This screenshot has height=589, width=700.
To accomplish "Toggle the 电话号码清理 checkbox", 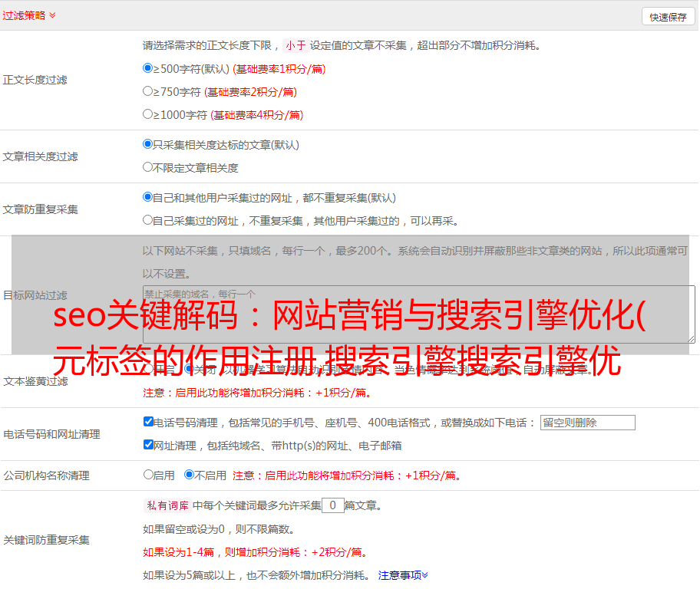I will 149,422.
